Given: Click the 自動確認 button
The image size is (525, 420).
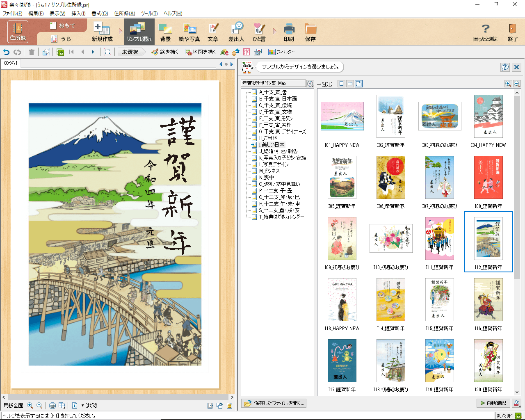Looking at the screenshot, I should 493,403.
